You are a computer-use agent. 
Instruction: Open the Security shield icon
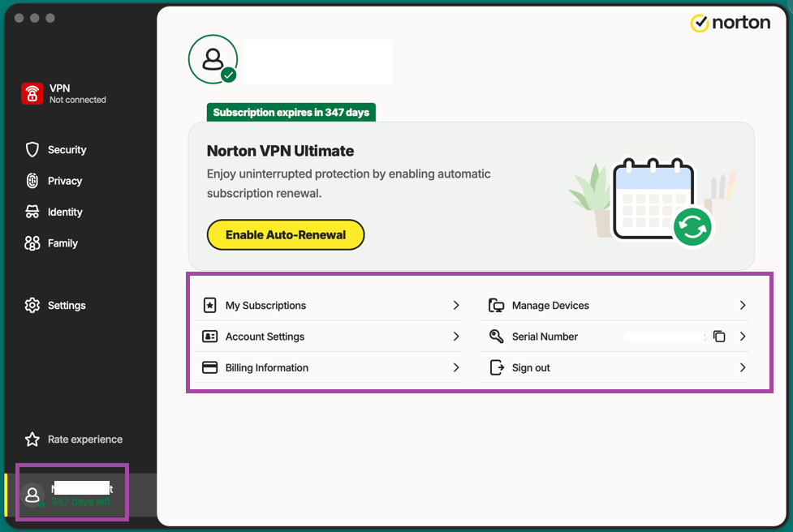pyautogui.click(x=32, y=149)
